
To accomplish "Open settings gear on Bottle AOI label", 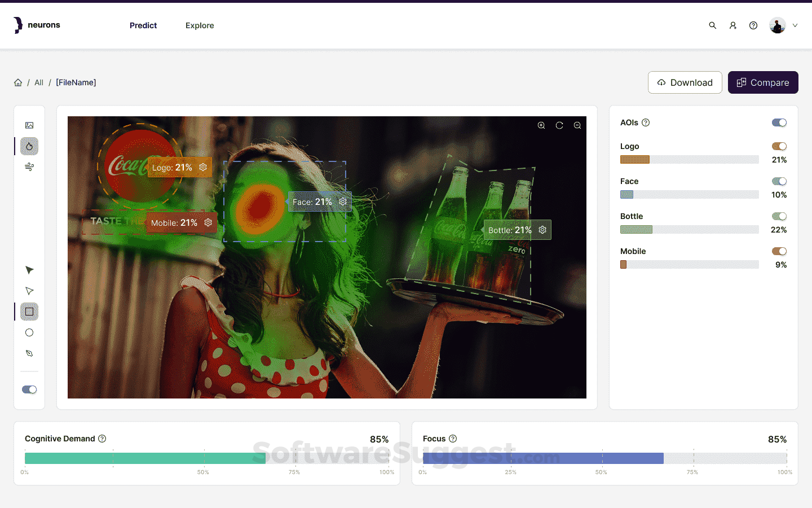I will [542, 230].
